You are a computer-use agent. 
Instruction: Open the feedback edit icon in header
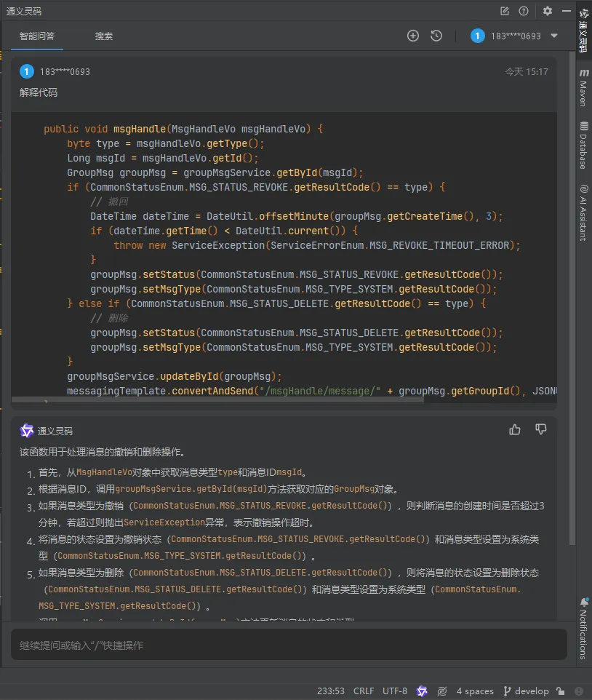[505, 11]
